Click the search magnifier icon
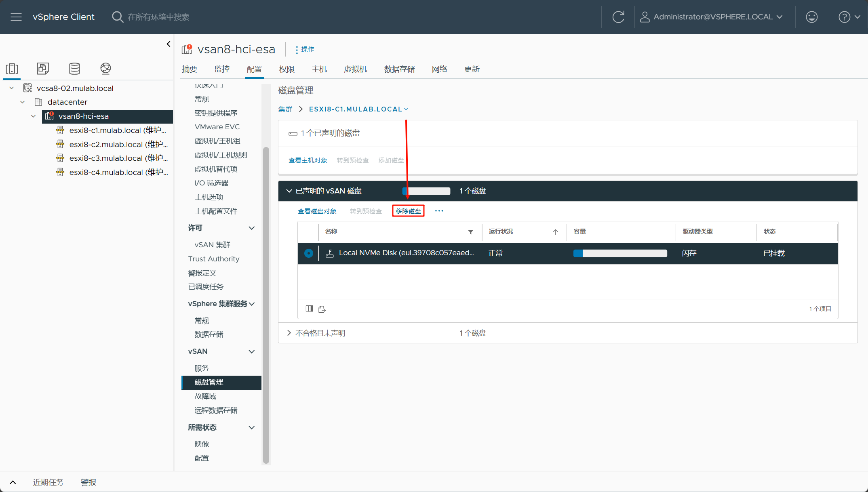Screen dimensions: 868x492 click(117, 17)
